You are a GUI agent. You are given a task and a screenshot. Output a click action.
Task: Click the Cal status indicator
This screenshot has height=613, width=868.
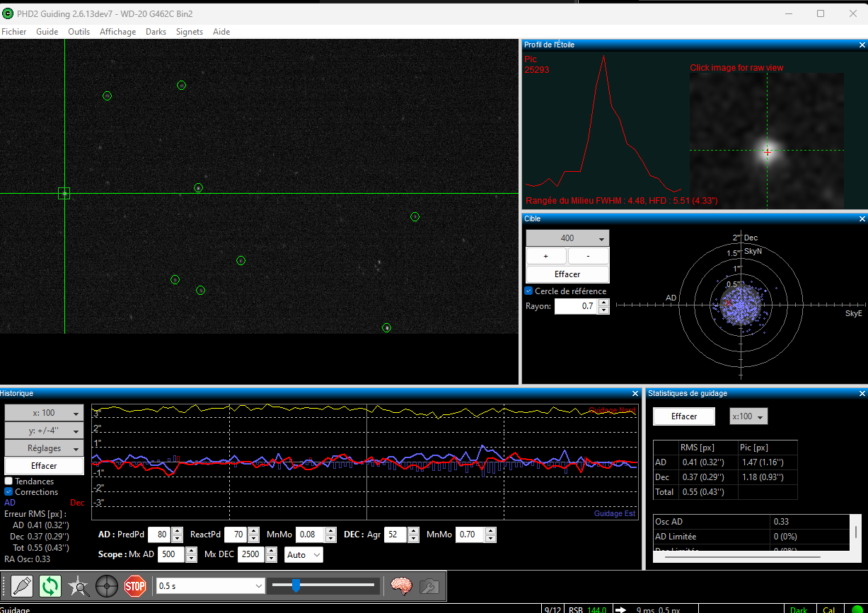[828, 609]
